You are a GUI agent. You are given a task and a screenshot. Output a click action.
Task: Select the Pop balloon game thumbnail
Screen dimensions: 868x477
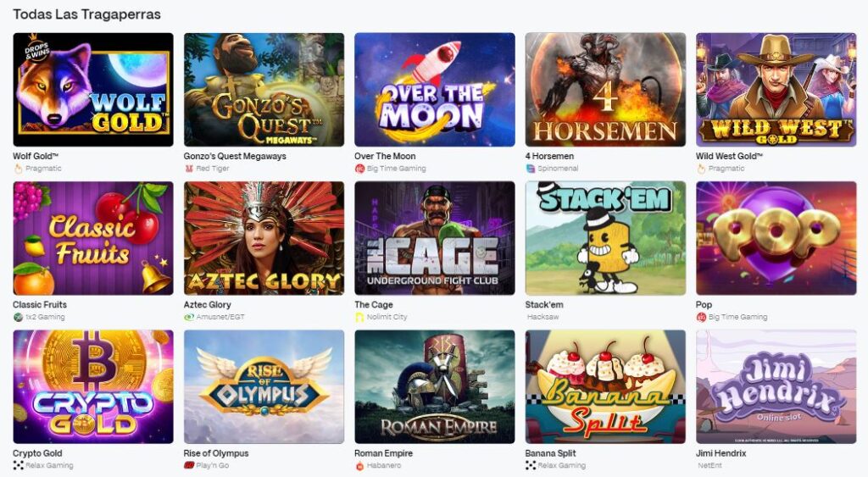(x=776, y=238)
